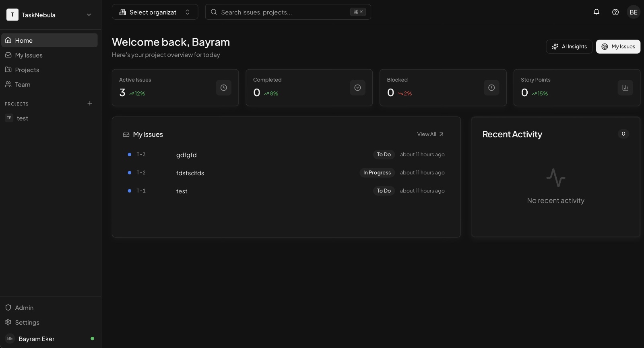Viewport: 644px width, 348px height.
Task: Click the blue status dot beside T-1
Action: (x=130, y=191)
